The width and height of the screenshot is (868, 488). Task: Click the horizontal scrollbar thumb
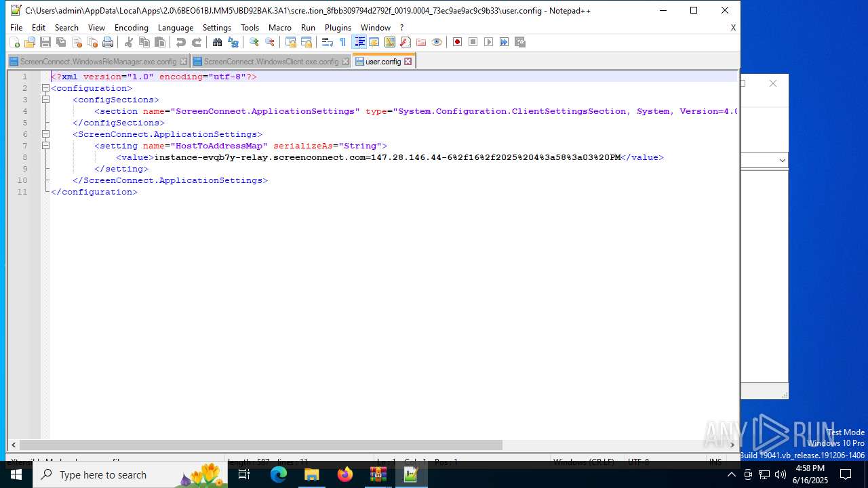pos(261,445)
